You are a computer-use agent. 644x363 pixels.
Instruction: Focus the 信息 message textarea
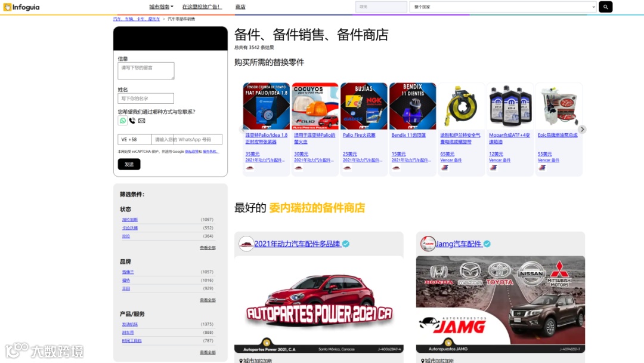pyautogui.click(x=146, y=70)
